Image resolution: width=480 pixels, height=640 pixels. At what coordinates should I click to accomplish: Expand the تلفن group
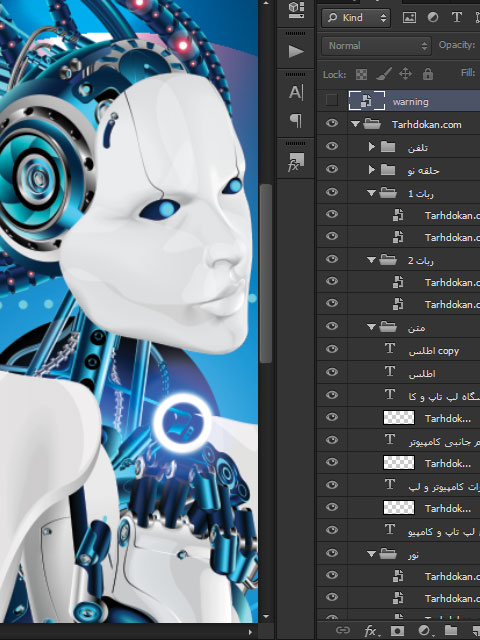pos(371,147)
